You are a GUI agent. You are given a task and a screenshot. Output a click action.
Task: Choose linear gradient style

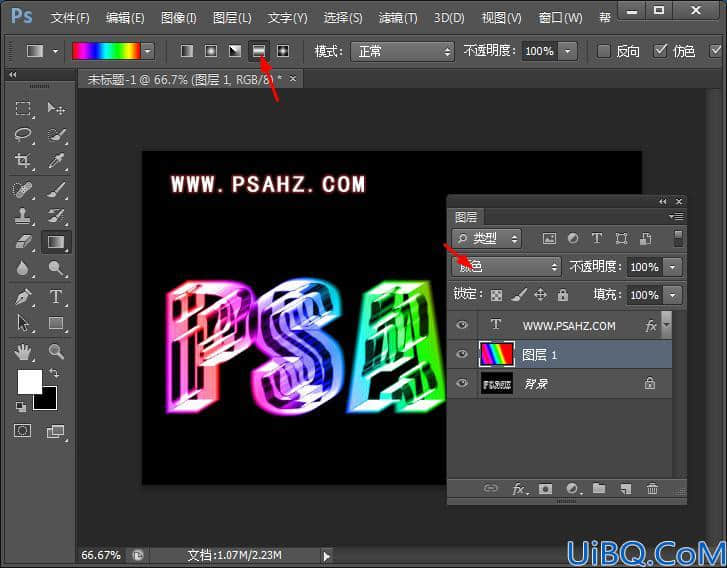(187, 51)
